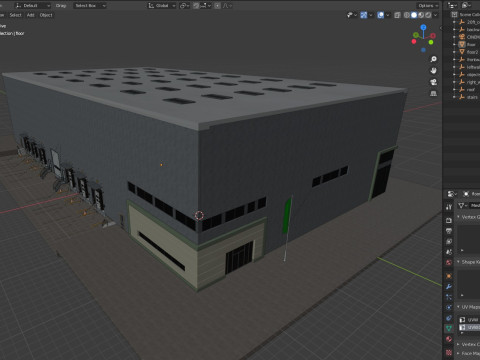Viewport: 480px width, 360px height.
Task: Click the viewport pan hand icon
Action: pos(433,71)
